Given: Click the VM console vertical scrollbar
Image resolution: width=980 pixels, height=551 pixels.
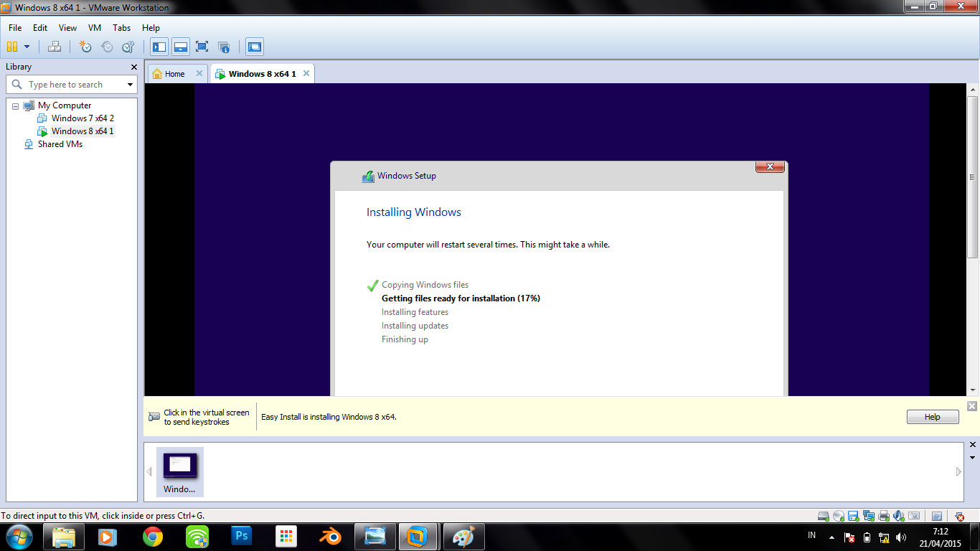Looking at the screenshot, I should click(973, 176).
